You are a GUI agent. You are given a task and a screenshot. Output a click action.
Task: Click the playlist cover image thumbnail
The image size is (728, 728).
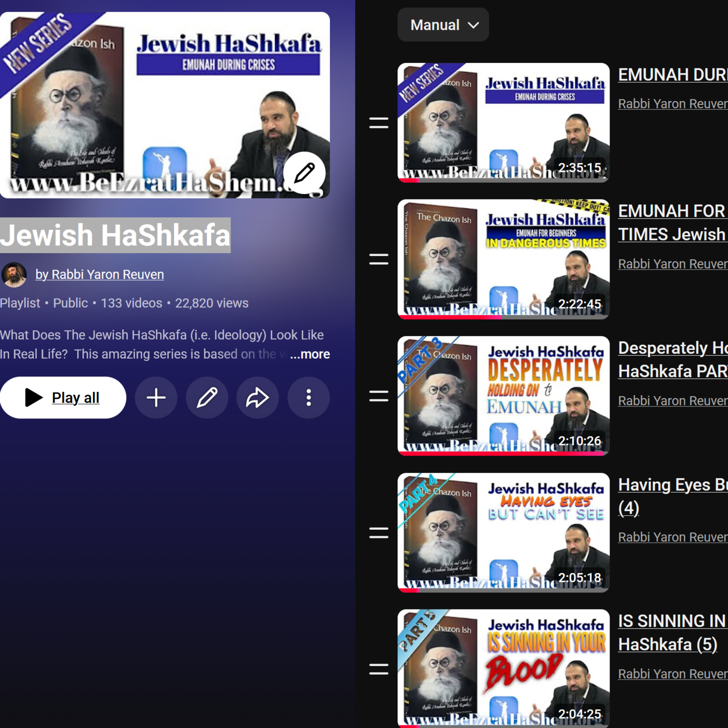pyautogui.click(x=165, y=105)
